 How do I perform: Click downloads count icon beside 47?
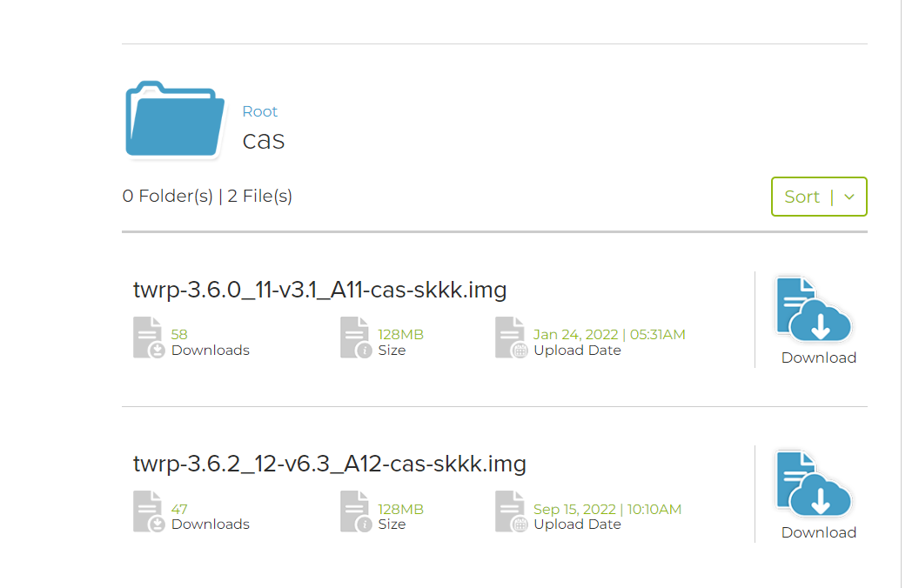(148, 511)
